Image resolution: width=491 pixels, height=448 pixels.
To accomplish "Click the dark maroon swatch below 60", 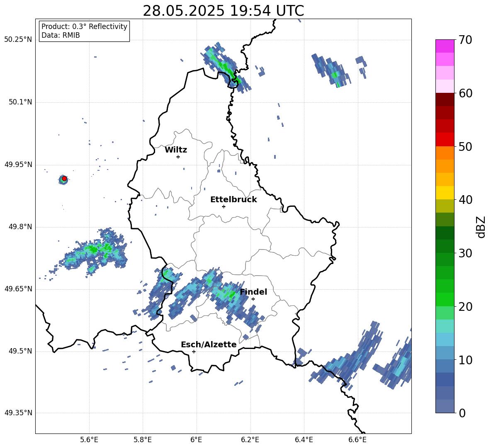I will tap(445, 99).
